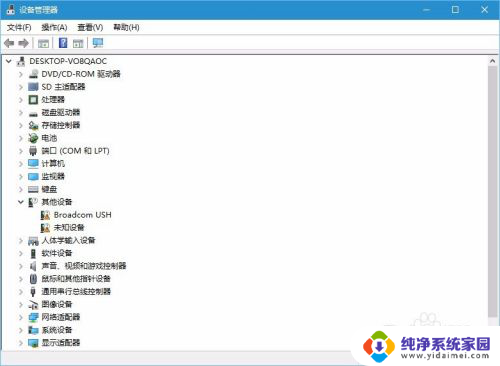
Task: Select the 网络适配器 network icon
Action: [33, 317]
